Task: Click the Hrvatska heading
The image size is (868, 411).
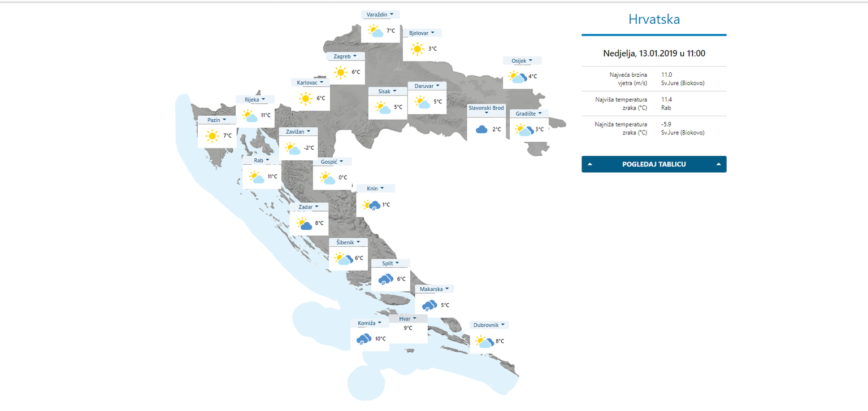Action: pos(654,20)
